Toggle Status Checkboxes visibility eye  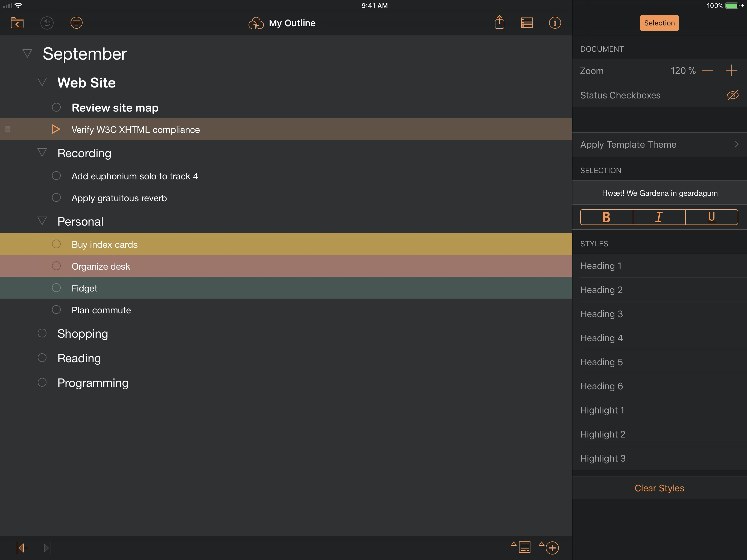point(732,95)
